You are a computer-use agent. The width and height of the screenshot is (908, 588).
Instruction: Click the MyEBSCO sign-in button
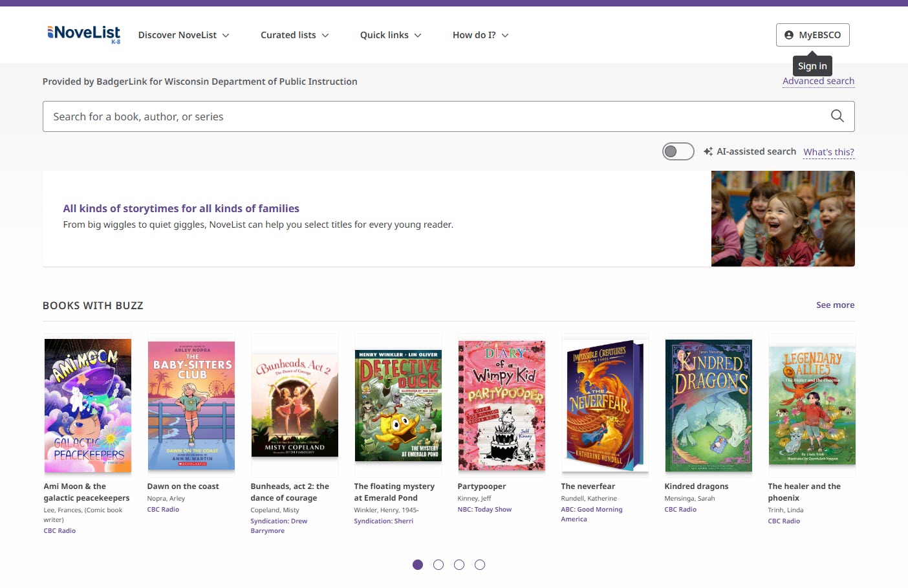(x=812, y=35)
